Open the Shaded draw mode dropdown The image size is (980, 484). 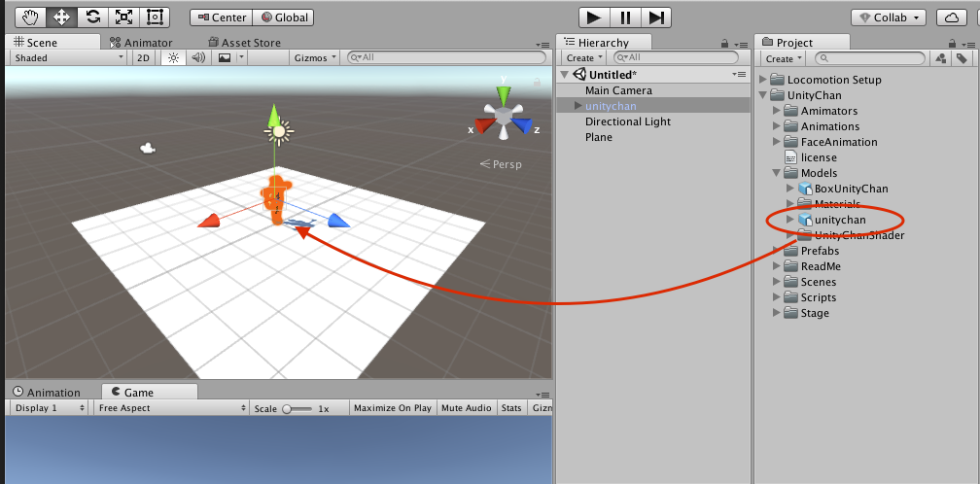69,57
